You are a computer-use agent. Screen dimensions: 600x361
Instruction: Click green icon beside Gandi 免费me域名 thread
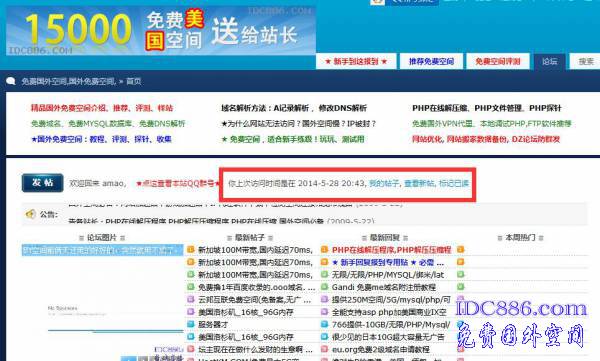point(324,287)
